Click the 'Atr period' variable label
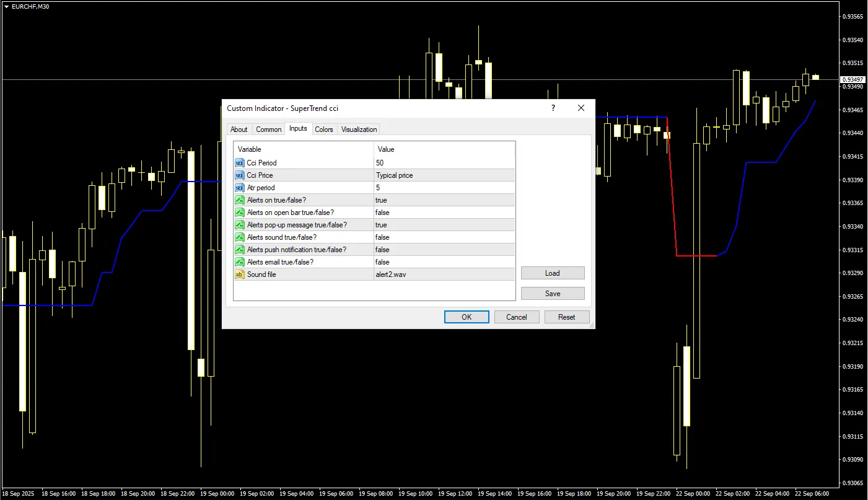Screen dimensions: 868x500 tap(261, 188)
